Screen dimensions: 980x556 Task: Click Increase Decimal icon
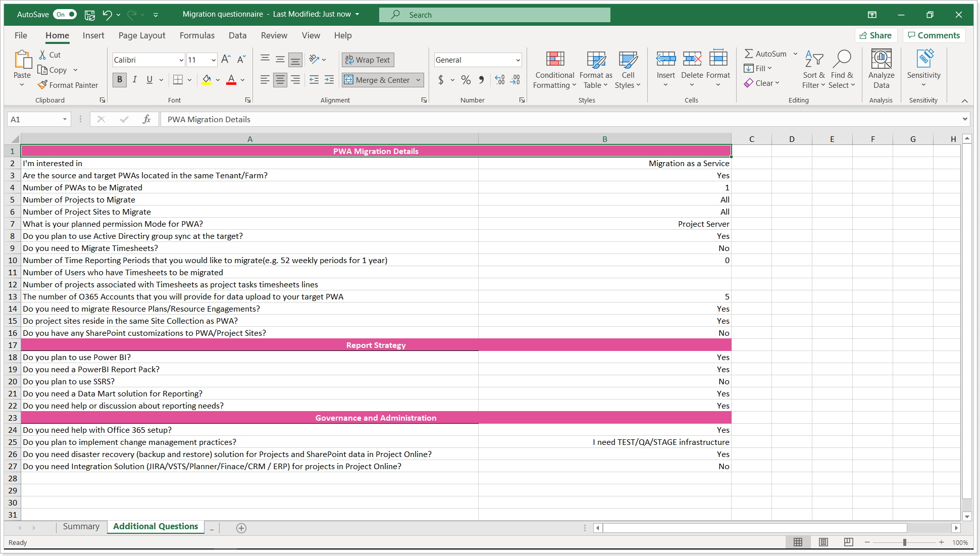tap(500, 80)
